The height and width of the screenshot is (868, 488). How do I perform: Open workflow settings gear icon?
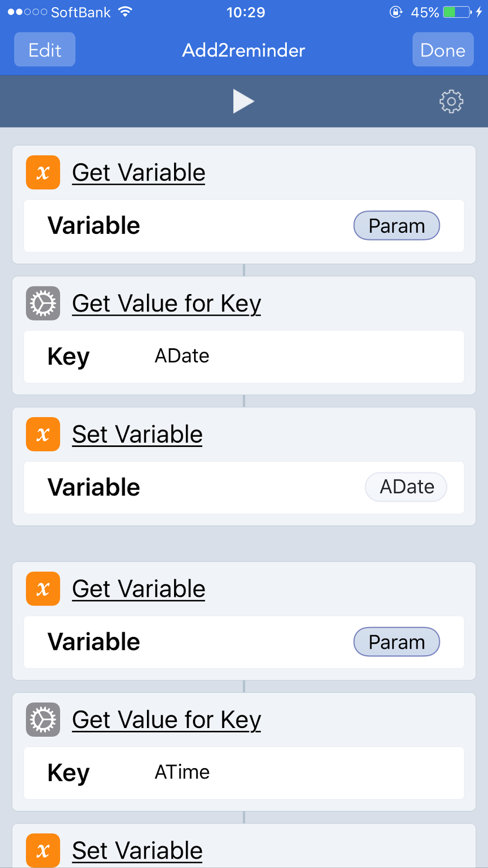click(x=451, y=101)
